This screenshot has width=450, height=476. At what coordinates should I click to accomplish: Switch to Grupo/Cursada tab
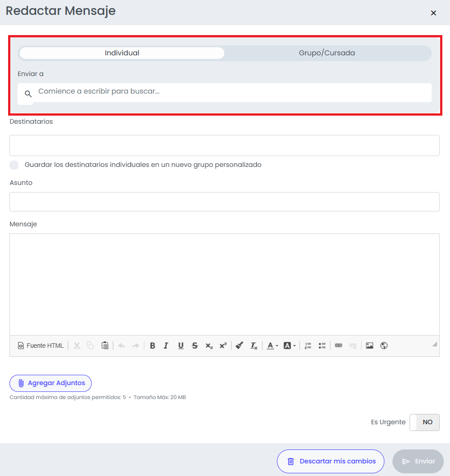pyautogui.click(x=327, y=53)
